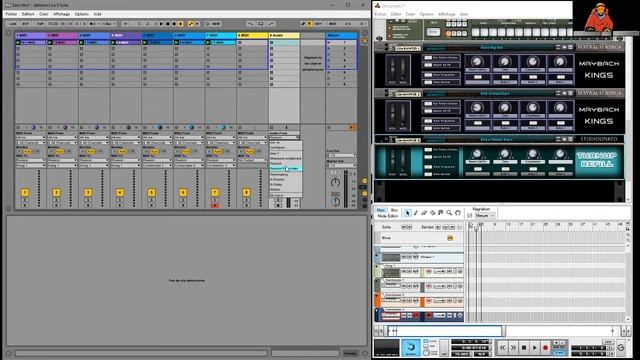
Task: Adjust the Master pan knob
Action: [335, 182]
